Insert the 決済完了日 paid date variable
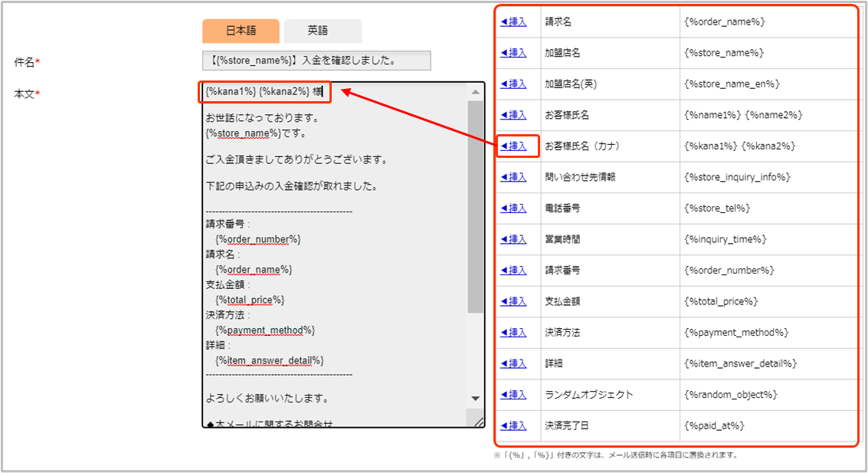 513,425
